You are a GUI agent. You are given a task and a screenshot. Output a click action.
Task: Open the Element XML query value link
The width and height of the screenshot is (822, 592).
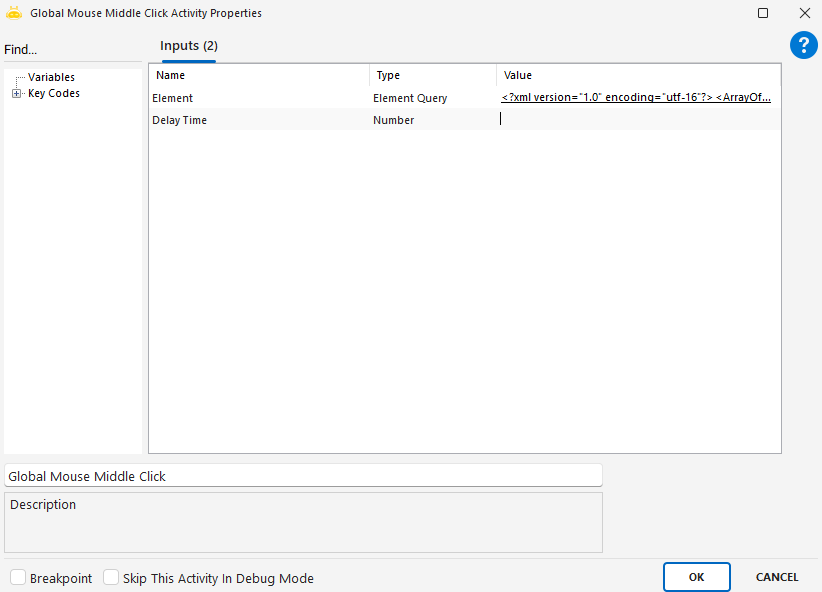pyautogui.click(x=636, y=98)
